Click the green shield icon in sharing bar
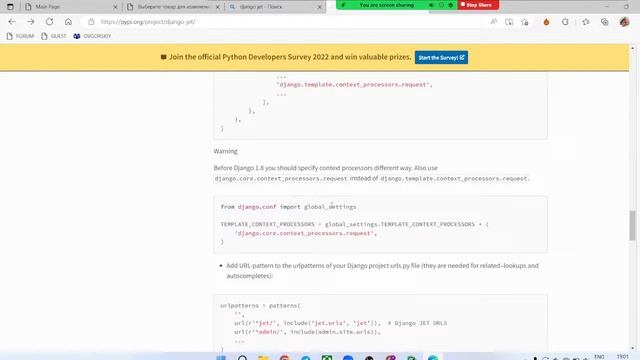Image resolution: width=640 pixels, height=360 pixels. [x=451, y=5]
